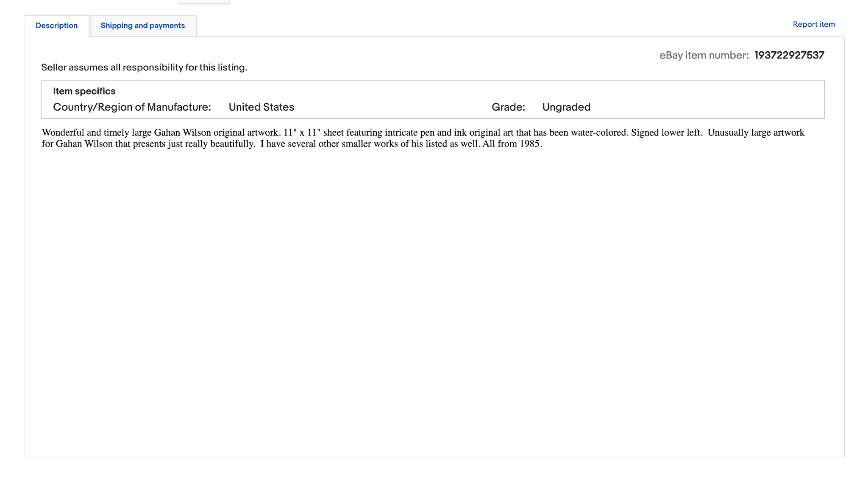Select the United States value
Image resolution: width=868 pixels, height=478 pixels.
(262, 107)
